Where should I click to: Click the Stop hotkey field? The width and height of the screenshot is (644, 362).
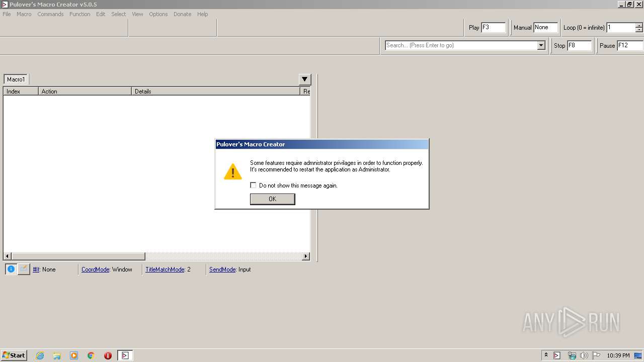point(579,45)
